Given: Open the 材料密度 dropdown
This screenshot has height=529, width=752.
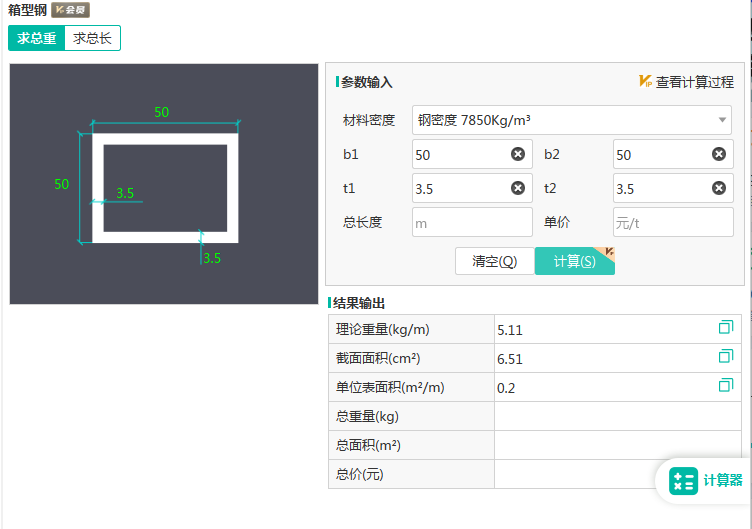Looking at the screenshot, I should point(572,120).
